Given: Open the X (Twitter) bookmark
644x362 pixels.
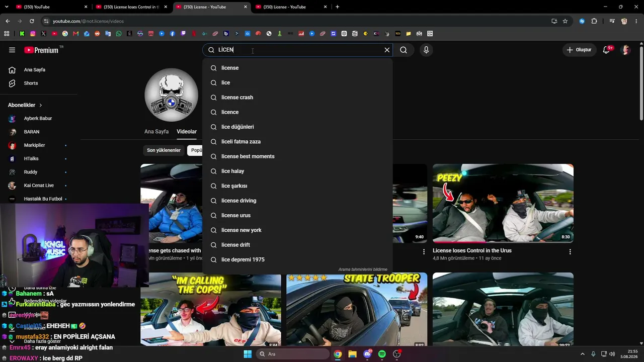Looking at the screenshot, I should (43, 34).
